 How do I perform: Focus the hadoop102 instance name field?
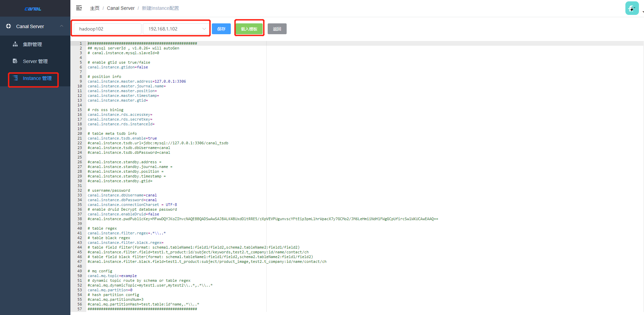(x=108, y=29)
